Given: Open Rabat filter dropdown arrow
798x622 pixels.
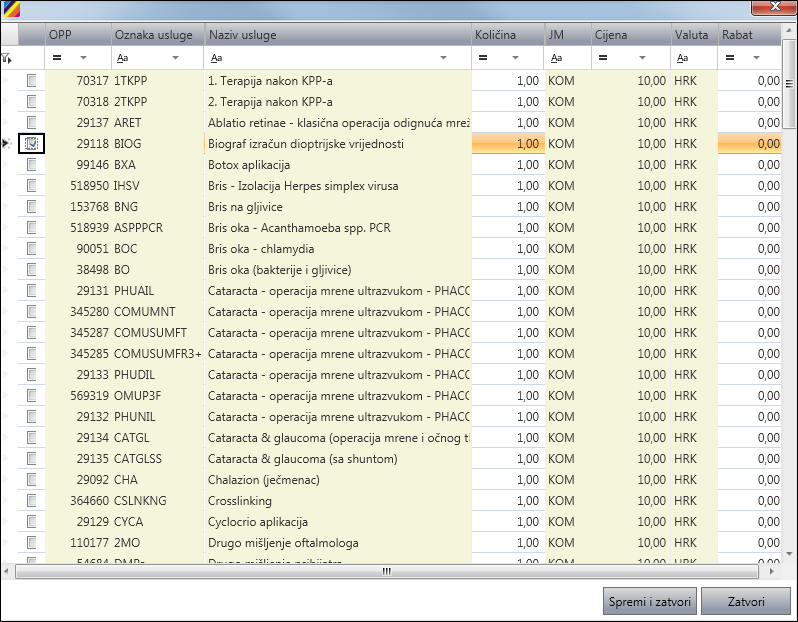Looking at the screenshot, I should coord(756,58).
